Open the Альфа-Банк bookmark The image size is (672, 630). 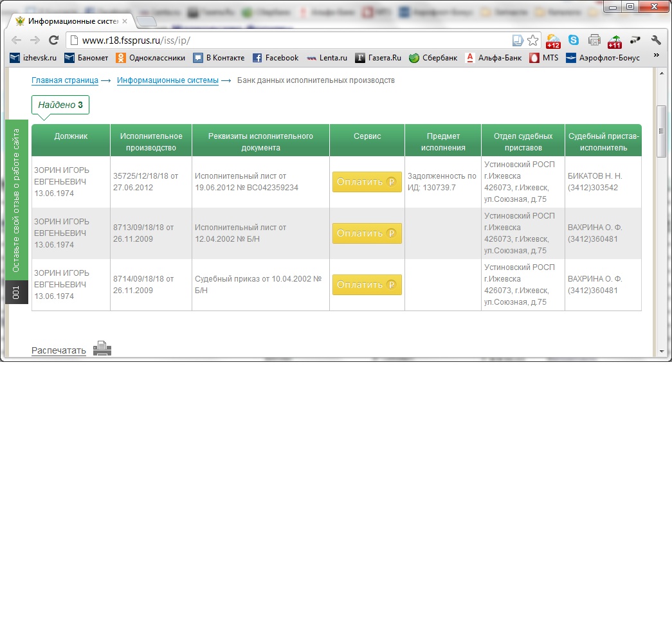493,58
